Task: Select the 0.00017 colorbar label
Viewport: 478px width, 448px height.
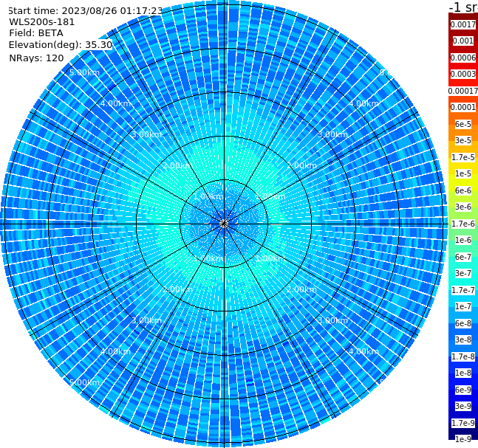Action: pos(463,91)
